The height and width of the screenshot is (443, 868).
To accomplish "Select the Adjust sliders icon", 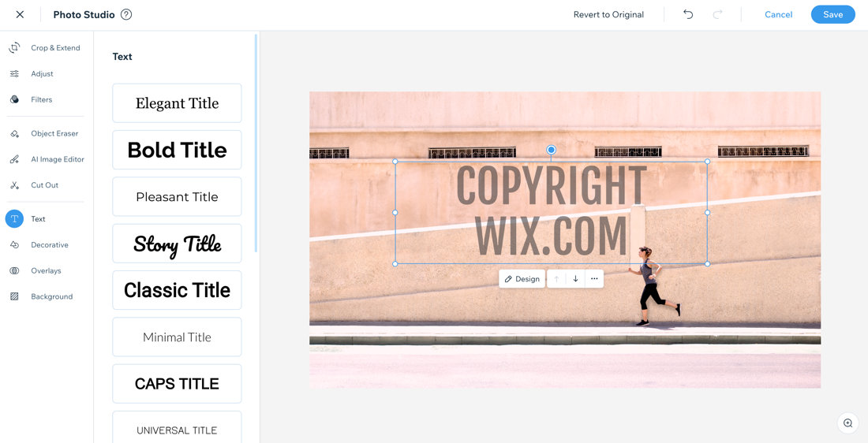I will (x=14, y=73).
